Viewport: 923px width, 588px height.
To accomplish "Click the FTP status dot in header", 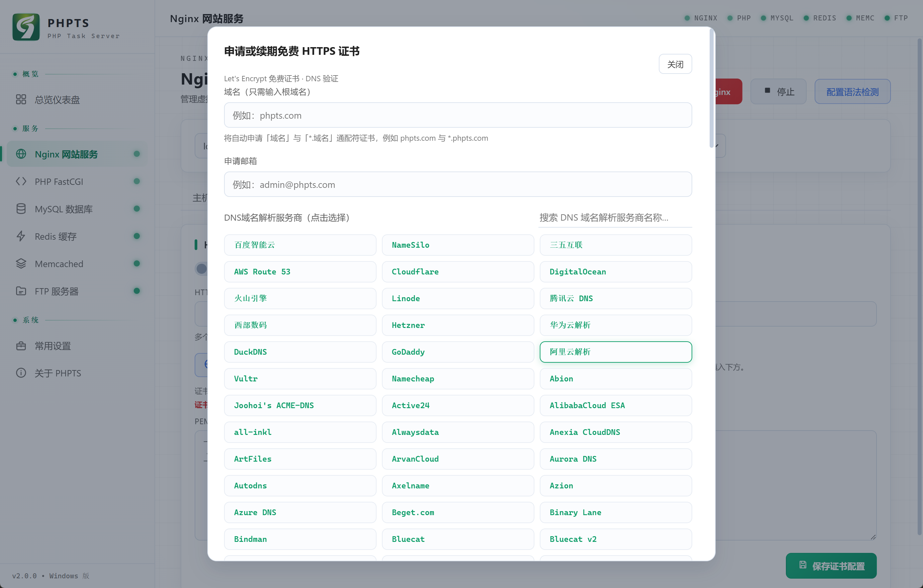I will tap(887, 18).
